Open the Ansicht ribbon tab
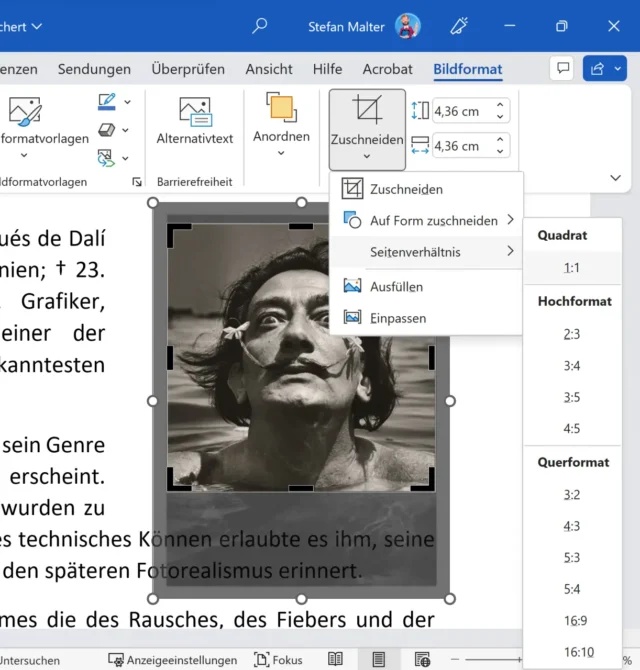The width and height of the screenshot is (640, 670). tap(269, 69)
